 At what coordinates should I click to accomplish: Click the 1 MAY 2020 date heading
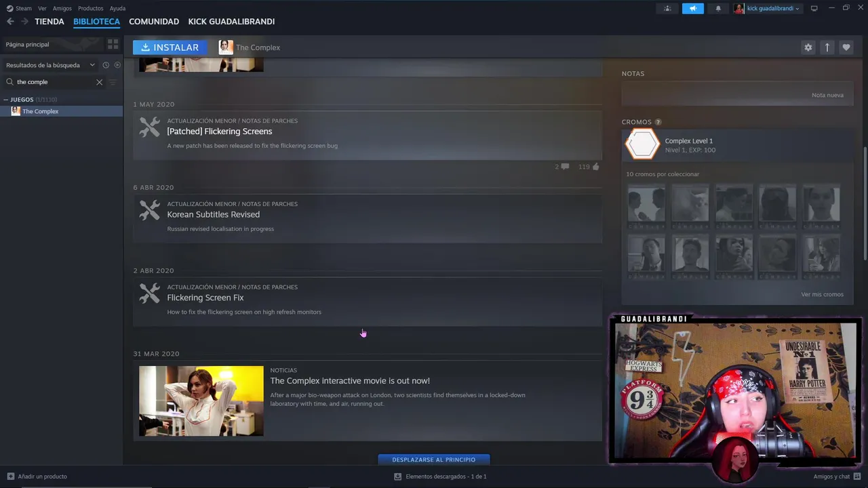(x=154, y=104)
